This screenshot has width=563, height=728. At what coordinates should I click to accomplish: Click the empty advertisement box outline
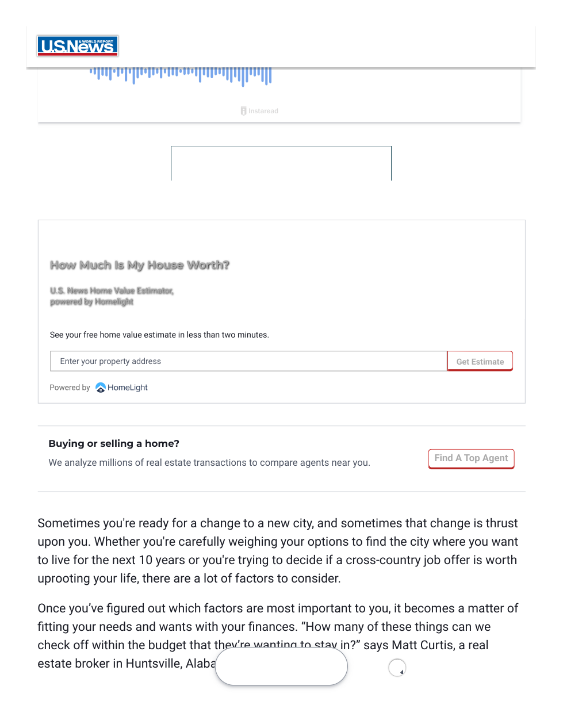click(x=281, y=163)
